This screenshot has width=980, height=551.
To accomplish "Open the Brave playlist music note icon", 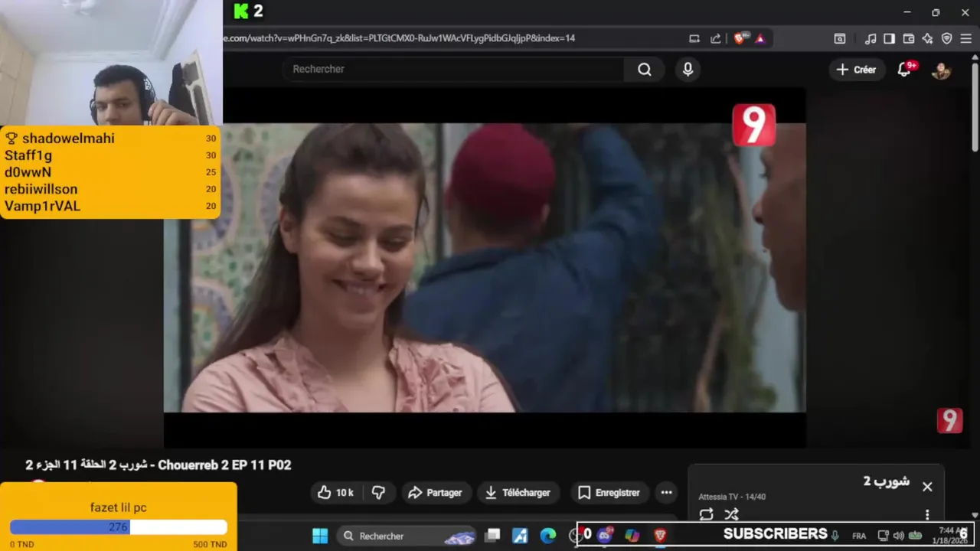I will [x=871, y=38].
